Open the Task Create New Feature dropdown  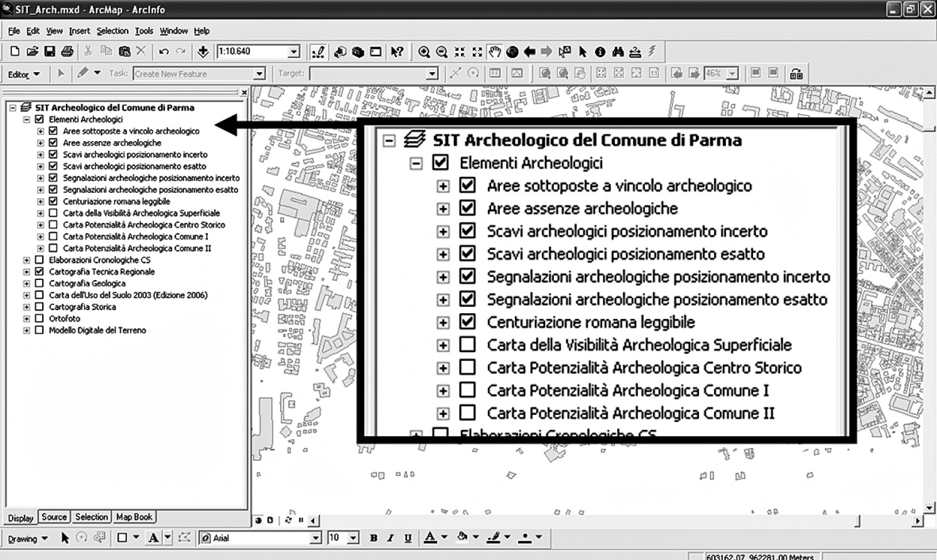[259, 74]
